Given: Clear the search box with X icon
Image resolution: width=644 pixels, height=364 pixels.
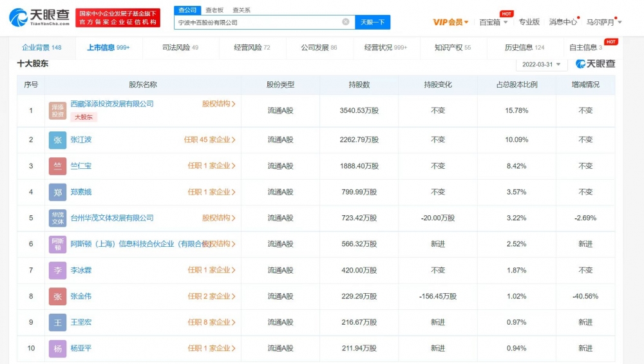Looking at the screenshot, I should (x=346, y=22).
